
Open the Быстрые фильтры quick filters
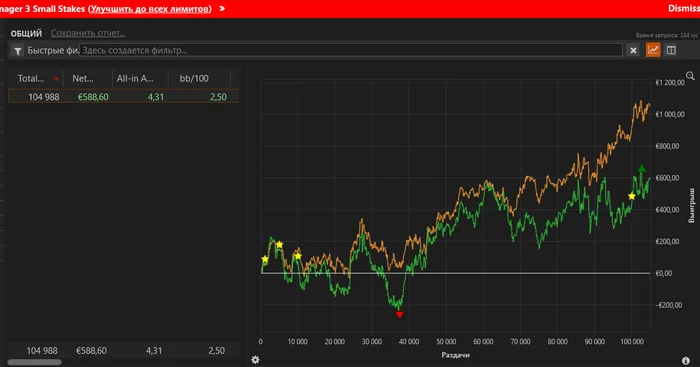coord(53,50)
